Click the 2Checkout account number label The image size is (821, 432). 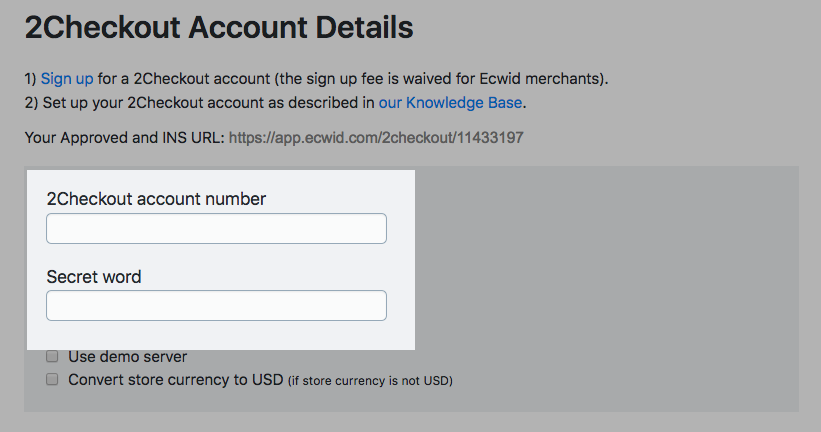[x=156, y=199]
